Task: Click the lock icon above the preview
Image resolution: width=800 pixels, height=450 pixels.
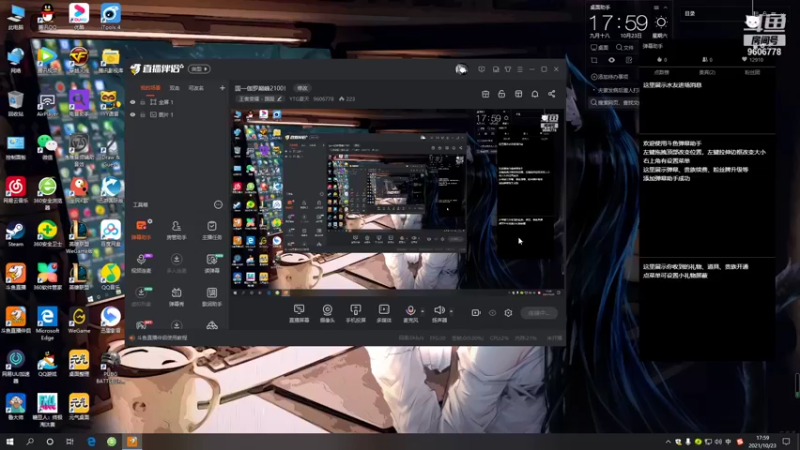Action: 502,94
